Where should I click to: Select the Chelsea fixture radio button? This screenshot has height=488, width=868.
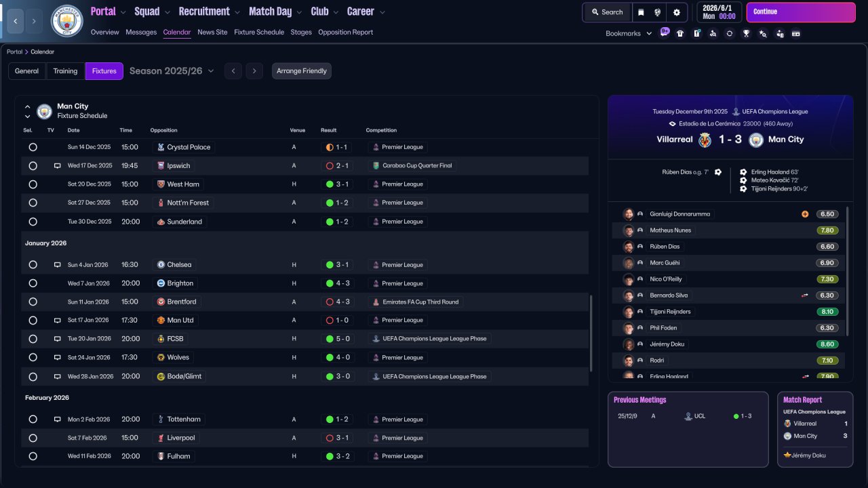[33, 265]
